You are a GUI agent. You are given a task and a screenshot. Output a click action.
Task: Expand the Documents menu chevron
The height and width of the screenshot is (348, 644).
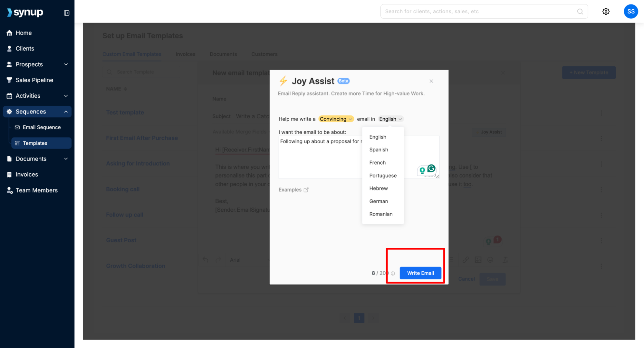(66, 159)
